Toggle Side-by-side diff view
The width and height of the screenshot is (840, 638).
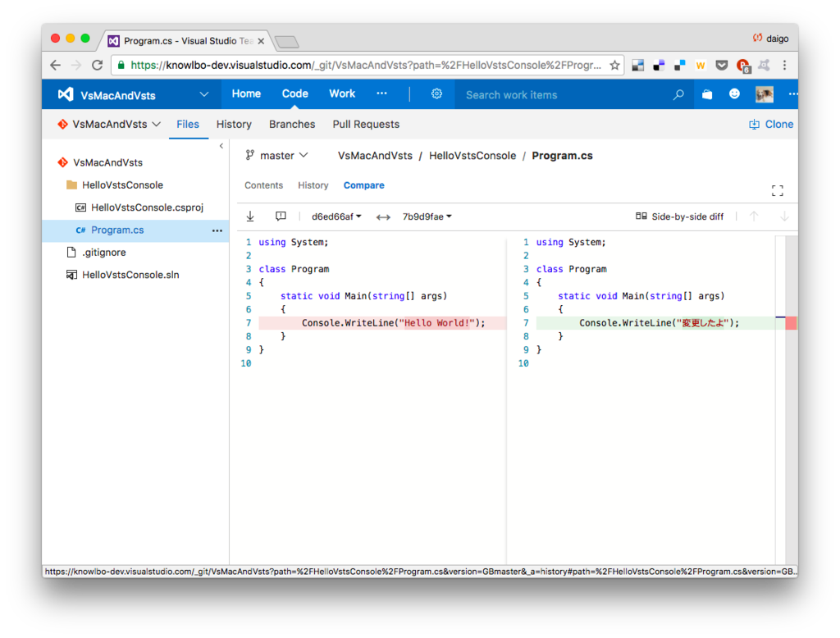(679, 216)
